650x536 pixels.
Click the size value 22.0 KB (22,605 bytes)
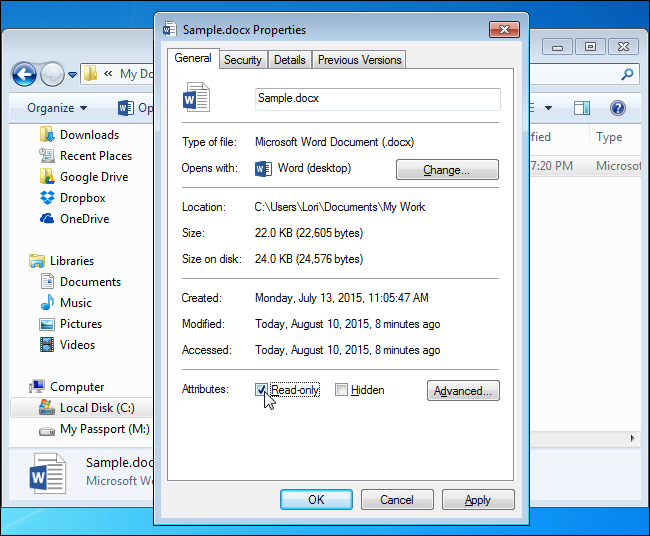pyautogui.click(x=309, y=233)
